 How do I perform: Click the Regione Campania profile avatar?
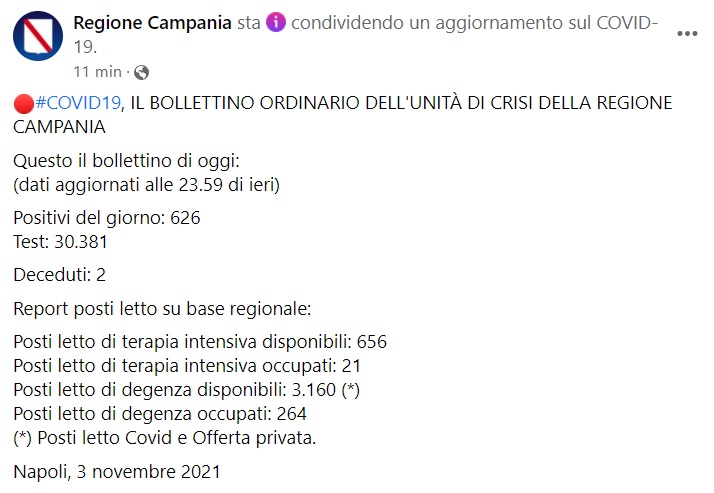point(37,38)
